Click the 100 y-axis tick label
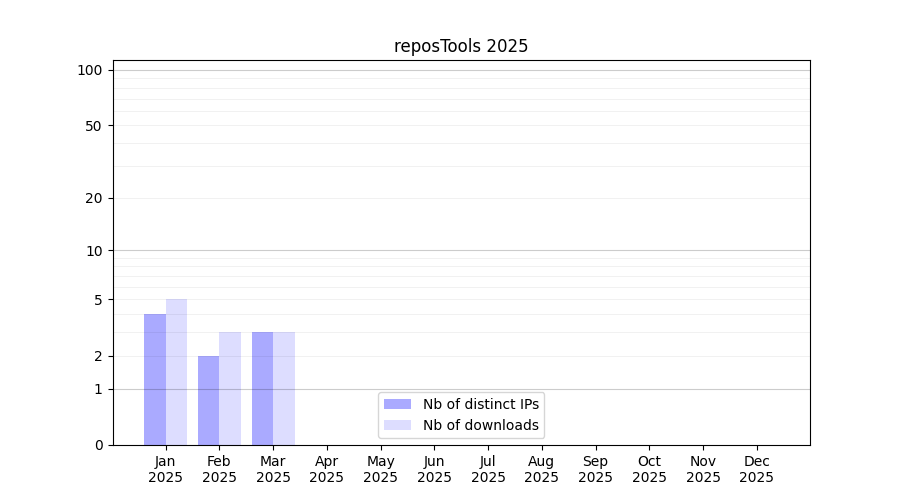 pyautogui.click(x=90, y=70)
